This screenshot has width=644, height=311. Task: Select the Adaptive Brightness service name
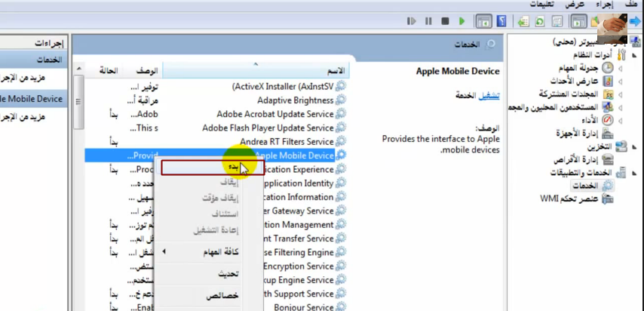(296, 100)
